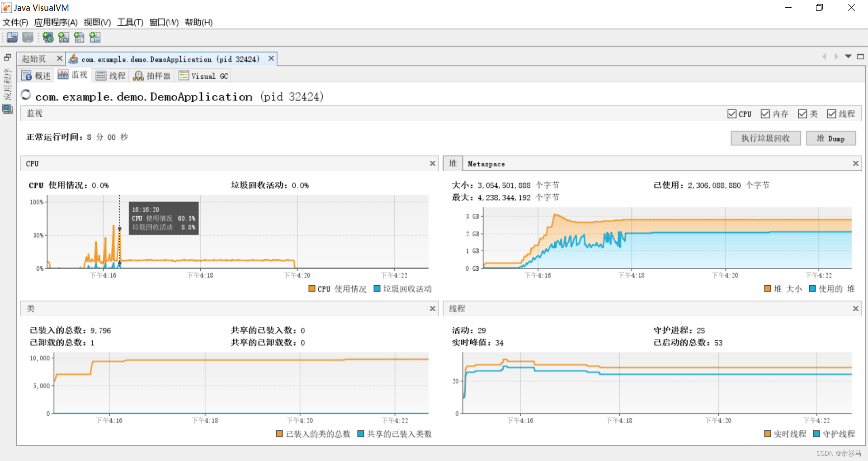
Task: Switch to the Visual GC tab
Action: click(x=203, y=75)
